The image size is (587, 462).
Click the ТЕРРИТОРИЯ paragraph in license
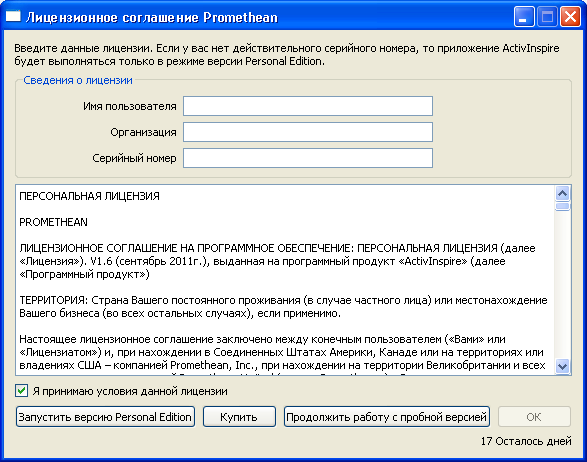[x=283, y=307]
